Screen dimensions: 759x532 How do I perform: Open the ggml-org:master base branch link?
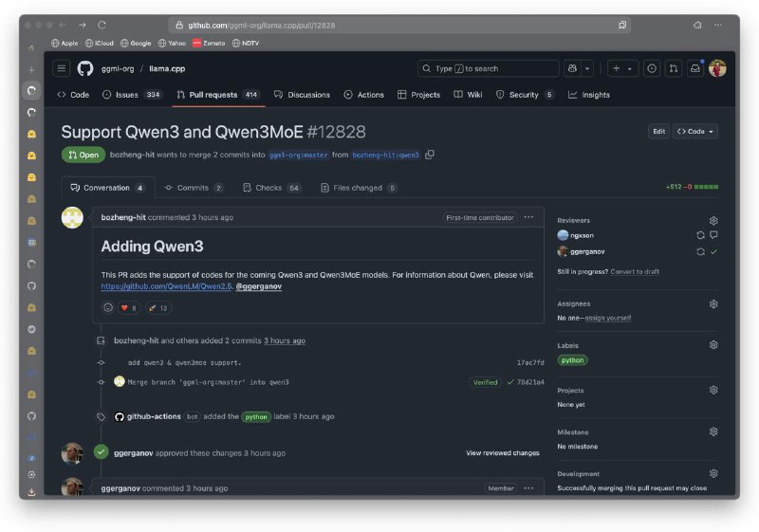(x=298, y=156)
